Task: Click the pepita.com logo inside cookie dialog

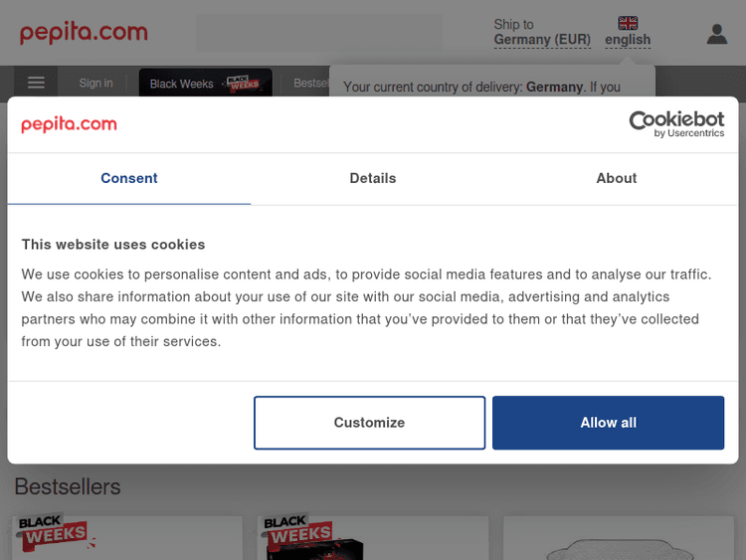Action: coord(69,124)
